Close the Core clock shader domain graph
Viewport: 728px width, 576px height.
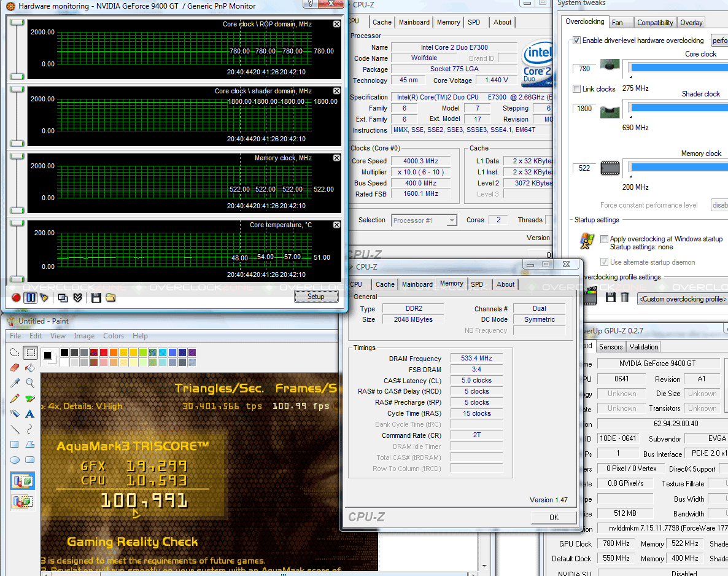tap(336, 91)
